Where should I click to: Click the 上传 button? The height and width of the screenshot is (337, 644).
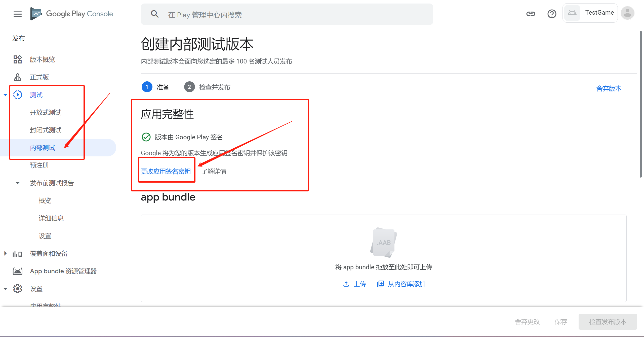355,284
